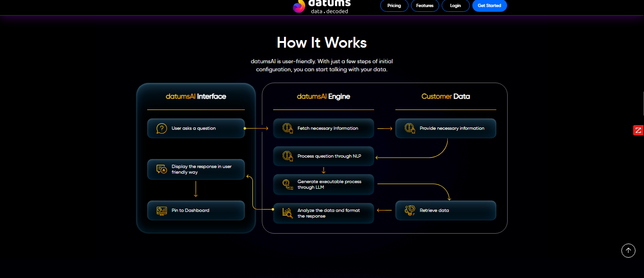Open the Features page
The image size is (644, 278).
pyautogui.click(x=425, y=6)
